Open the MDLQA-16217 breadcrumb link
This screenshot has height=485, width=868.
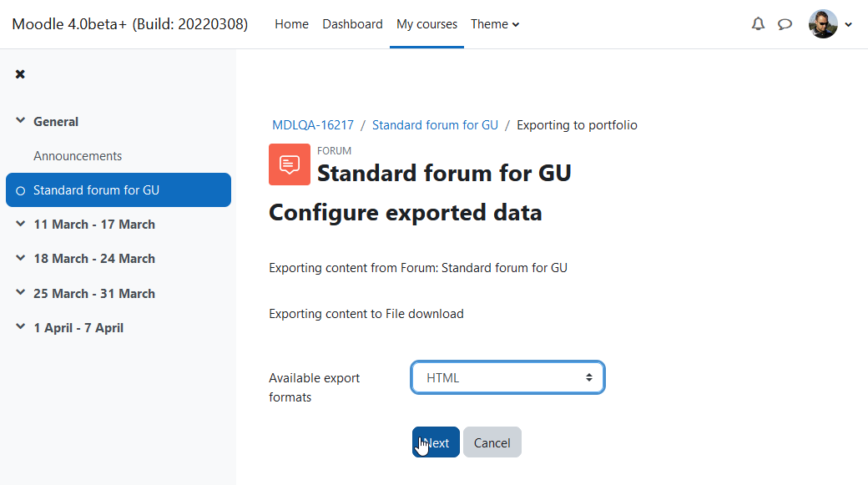pyautogui.click(x=313, y=125)
